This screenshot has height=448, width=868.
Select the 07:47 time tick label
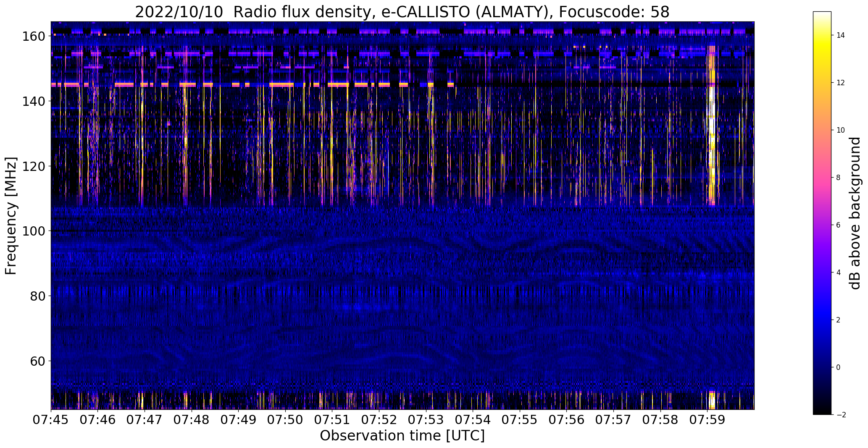(x=145, y=420)
